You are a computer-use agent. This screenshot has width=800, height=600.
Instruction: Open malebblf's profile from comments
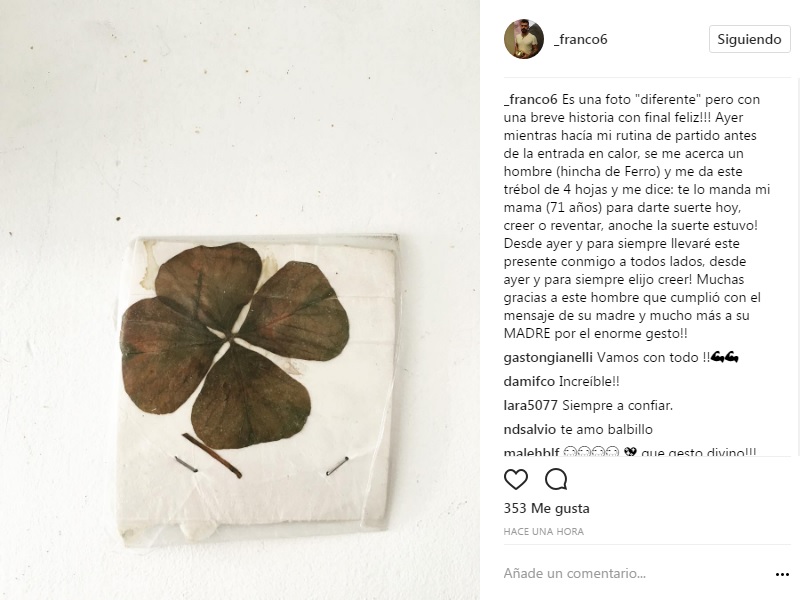(x=531, y=452)
